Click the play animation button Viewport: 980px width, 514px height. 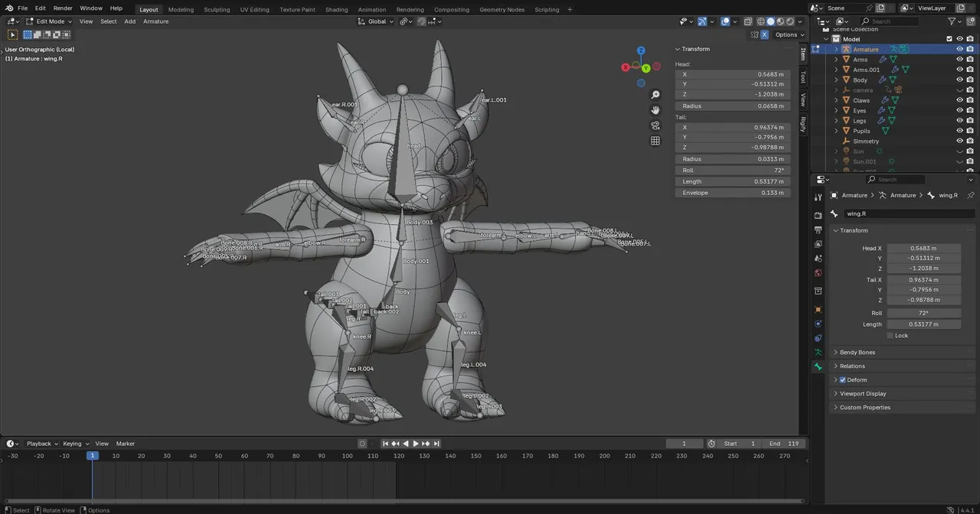coord(416,444)
